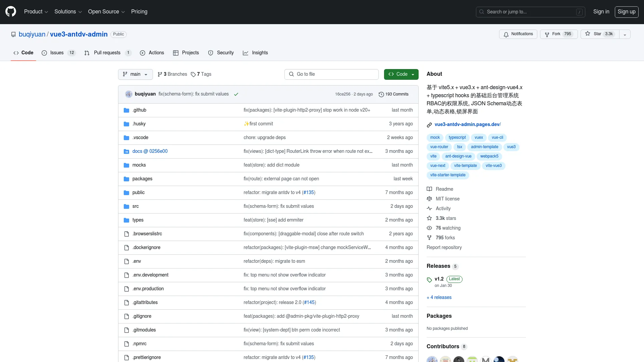
Task: Open the Solutions dropdown menu
Action: coord(68,12)
